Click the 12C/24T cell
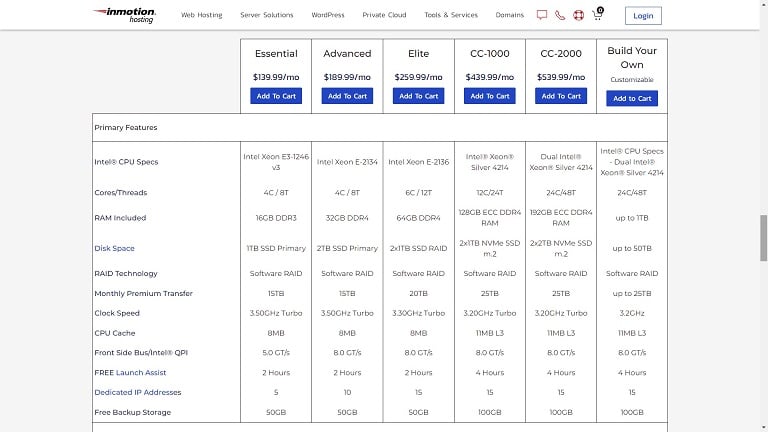This screenshot has width=768, height=432. 490,192
